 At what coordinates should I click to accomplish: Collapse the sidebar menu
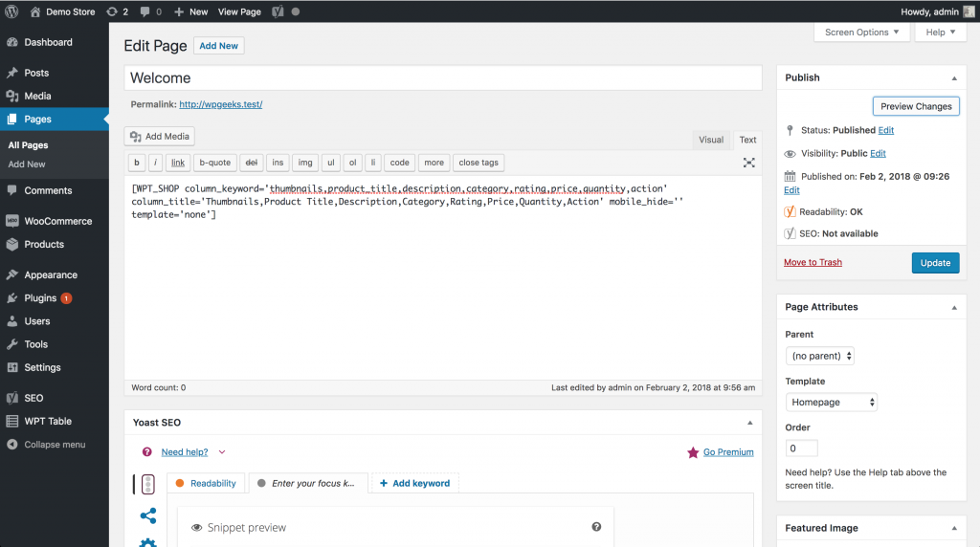46,444
